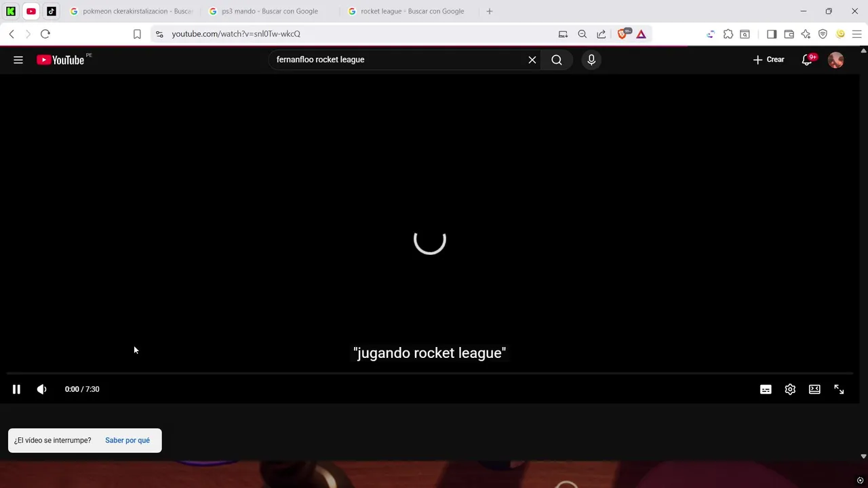Share this page via share icon
The height and width of the screenshot is (488, 868).
point(601,34)
